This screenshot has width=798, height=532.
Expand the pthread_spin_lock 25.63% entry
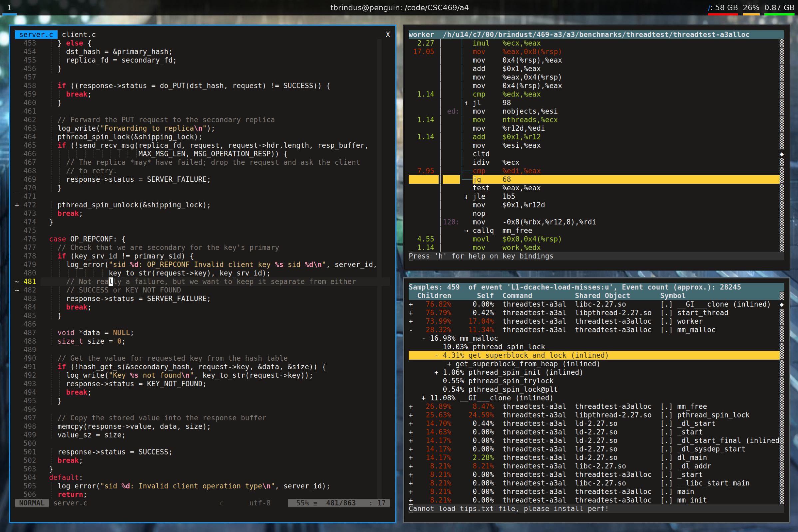[x=411, y=415]
